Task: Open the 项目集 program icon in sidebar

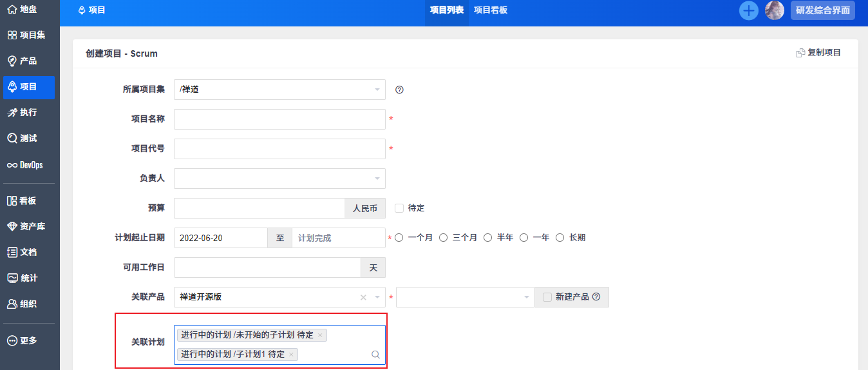Action: click(12, 35)
